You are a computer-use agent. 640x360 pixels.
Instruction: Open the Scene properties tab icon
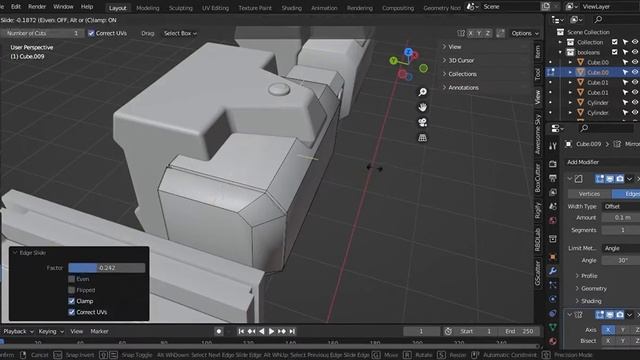[553, 206]
